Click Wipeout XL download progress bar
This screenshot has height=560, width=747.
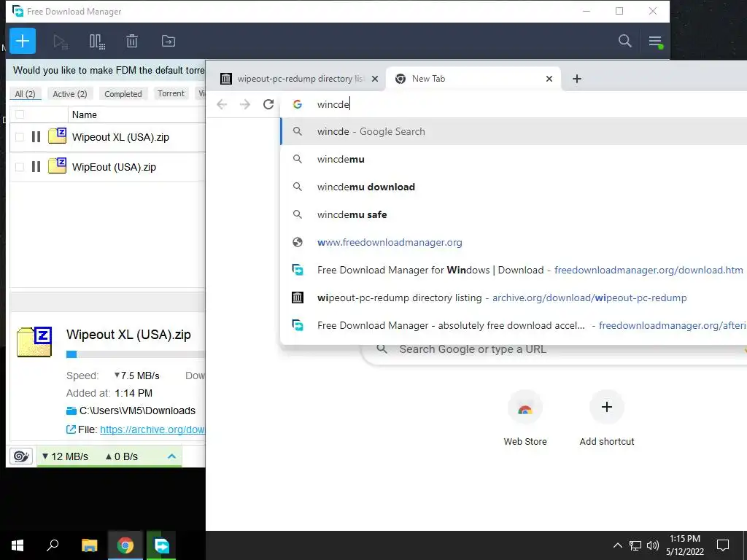tap(136, 354)
